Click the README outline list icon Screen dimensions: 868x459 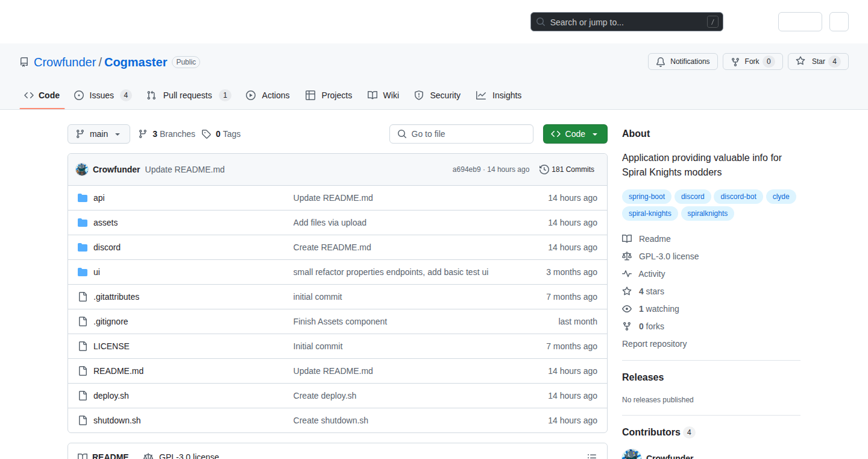[592, 457]
